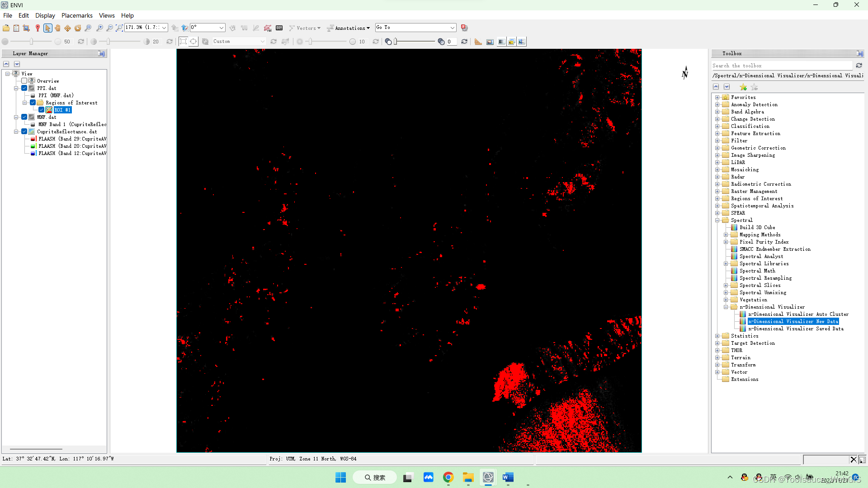Uncheck the PPI.dat layer checkbox

24,88
